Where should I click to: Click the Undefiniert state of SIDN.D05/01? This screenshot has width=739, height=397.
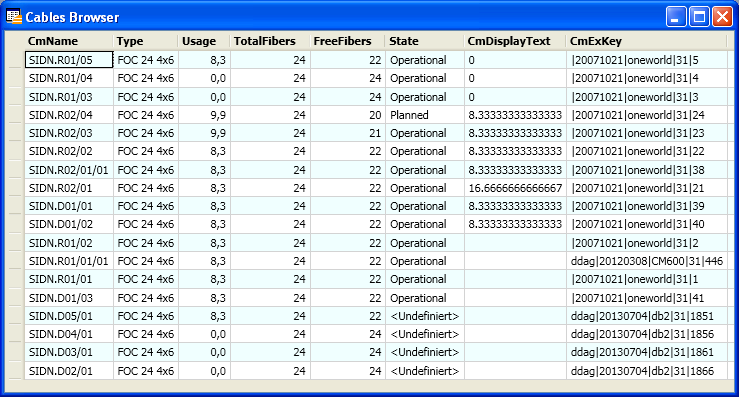pyautogui.click(x=425, y=316)
